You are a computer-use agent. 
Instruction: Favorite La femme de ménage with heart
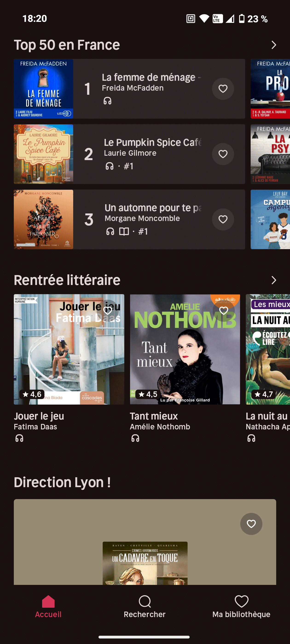point(223,89)
